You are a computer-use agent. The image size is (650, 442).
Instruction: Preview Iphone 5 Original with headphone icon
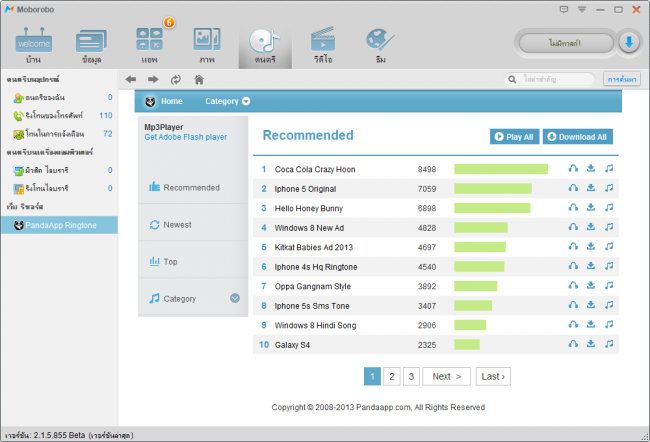click(573, 188)
